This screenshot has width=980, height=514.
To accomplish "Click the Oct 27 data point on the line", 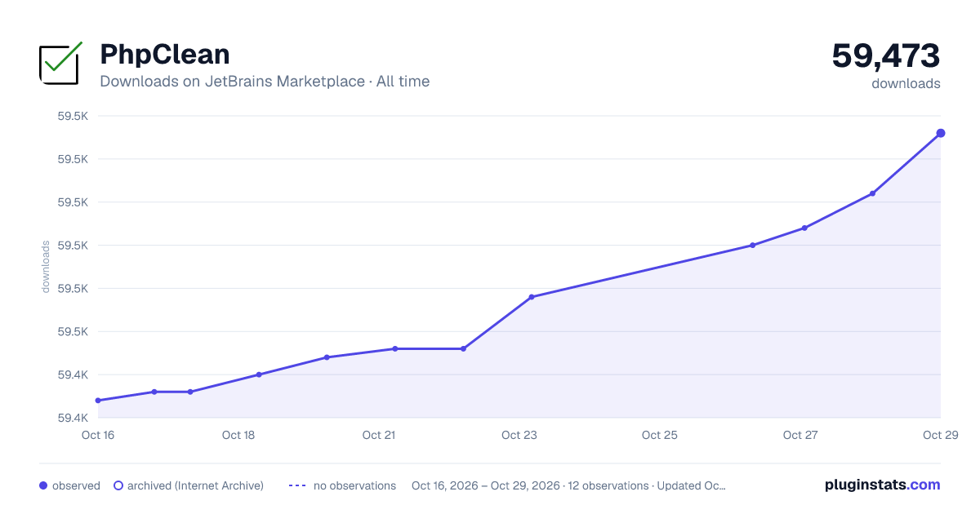I will [x=804, y=228].
